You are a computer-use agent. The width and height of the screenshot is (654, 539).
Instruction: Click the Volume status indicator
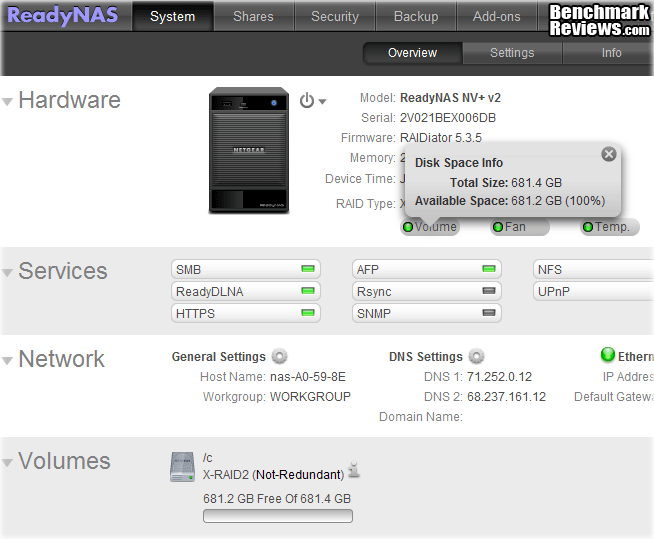pyautogui.click(x=430, y=227)
